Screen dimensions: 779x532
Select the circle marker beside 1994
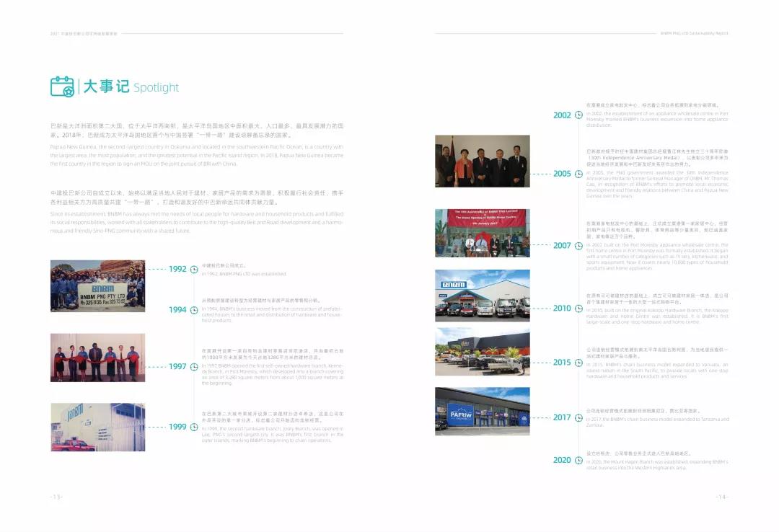[194, 310]
